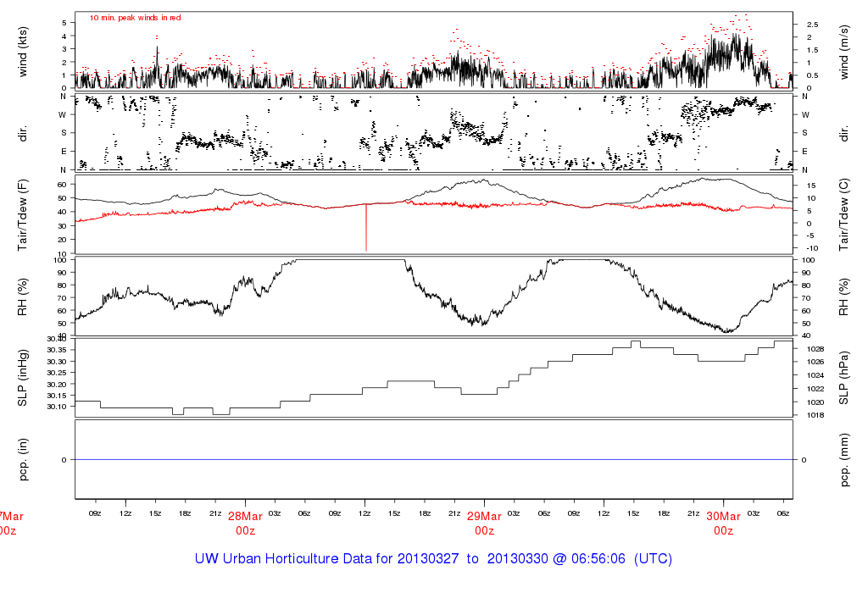868x593 pixels.
Task: Click the '30.30' pressure tick value
Action: pos(58,362)
